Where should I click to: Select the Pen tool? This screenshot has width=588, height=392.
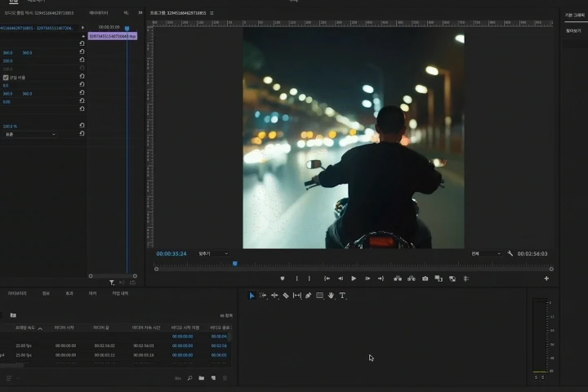click(x=308, y=296)
